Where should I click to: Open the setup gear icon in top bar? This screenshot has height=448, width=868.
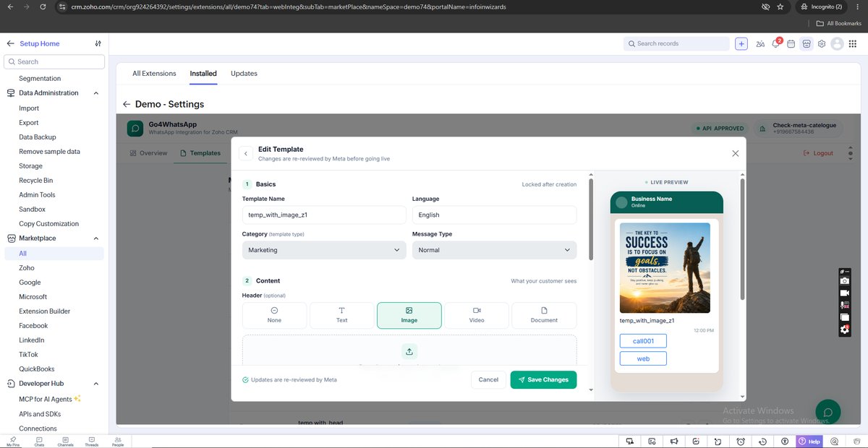822,43
